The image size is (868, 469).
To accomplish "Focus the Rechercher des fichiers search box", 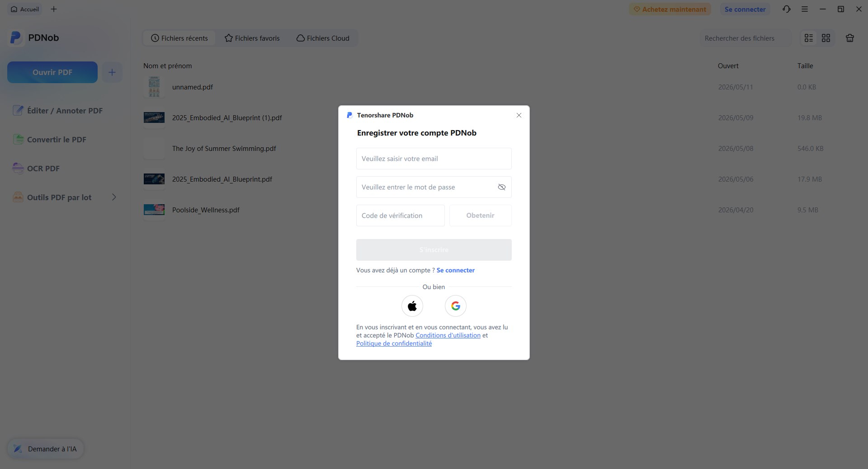I will coord(745,38).
